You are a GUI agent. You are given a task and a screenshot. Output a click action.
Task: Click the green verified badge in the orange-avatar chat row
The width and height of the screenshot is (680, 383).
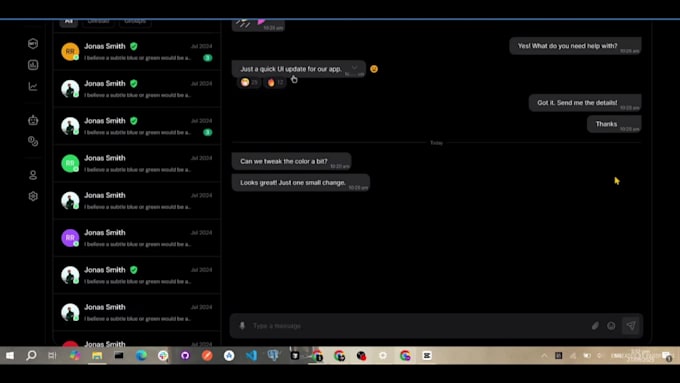[134, 46]
